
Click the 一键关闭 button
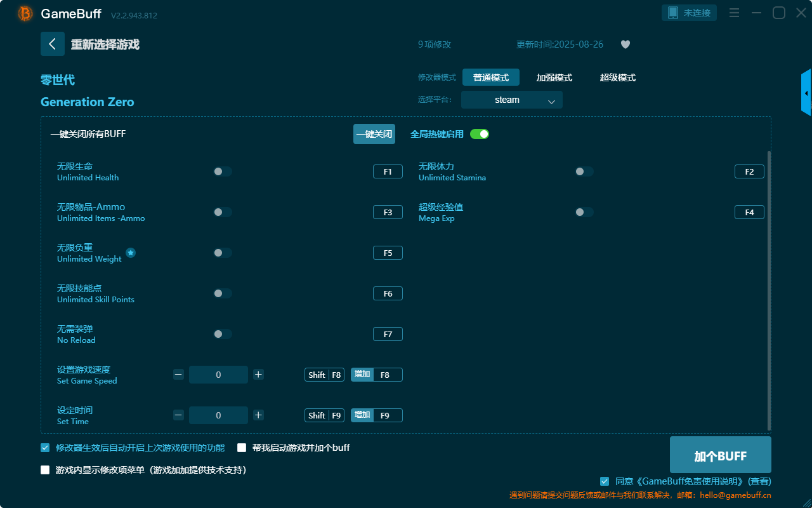coord(374,134)
